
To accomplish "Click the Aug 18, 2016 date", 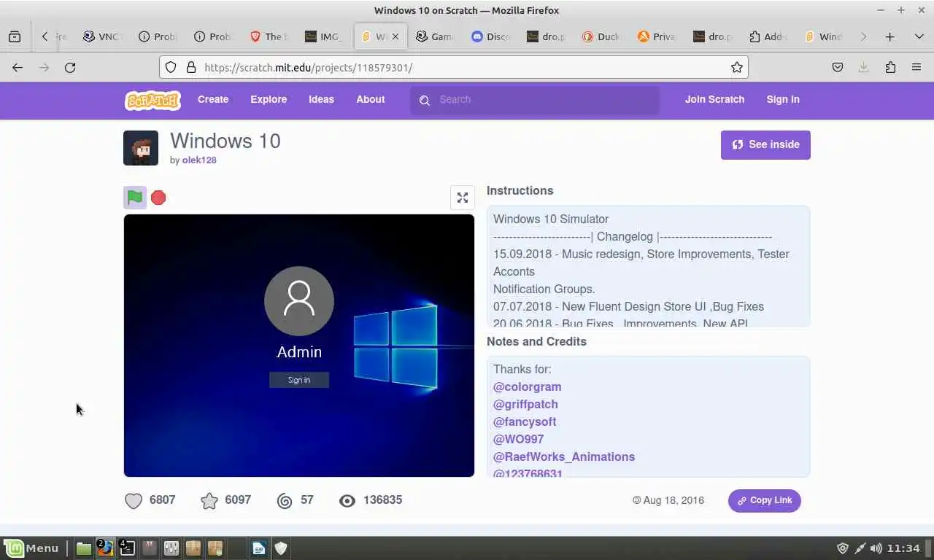I will click(x=674, y=501).
